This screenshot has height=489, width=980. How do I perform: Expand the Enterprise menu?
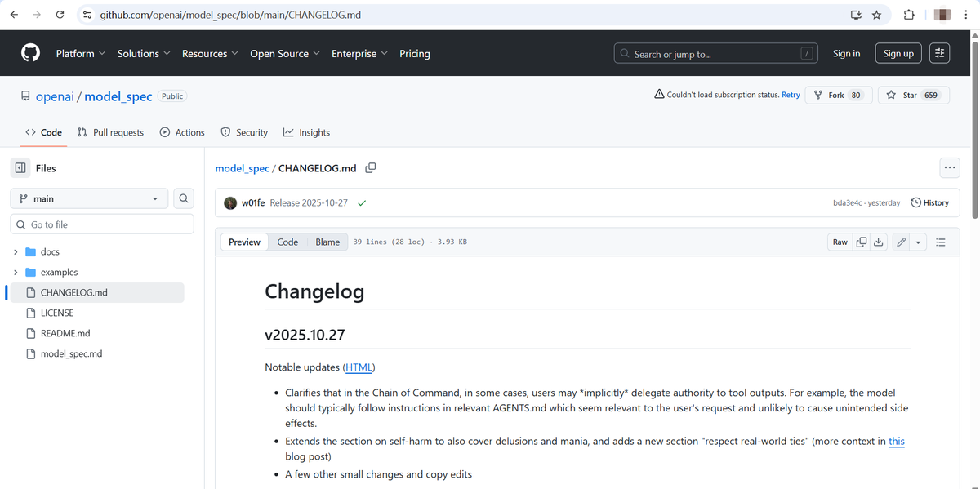[359, 53]
